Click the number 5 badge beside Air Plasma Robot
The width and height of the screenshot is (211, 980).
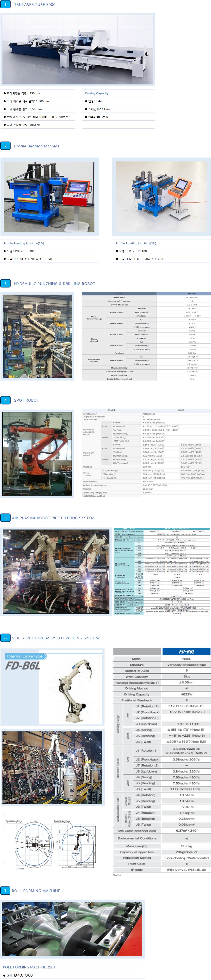[x=5, y=518]
